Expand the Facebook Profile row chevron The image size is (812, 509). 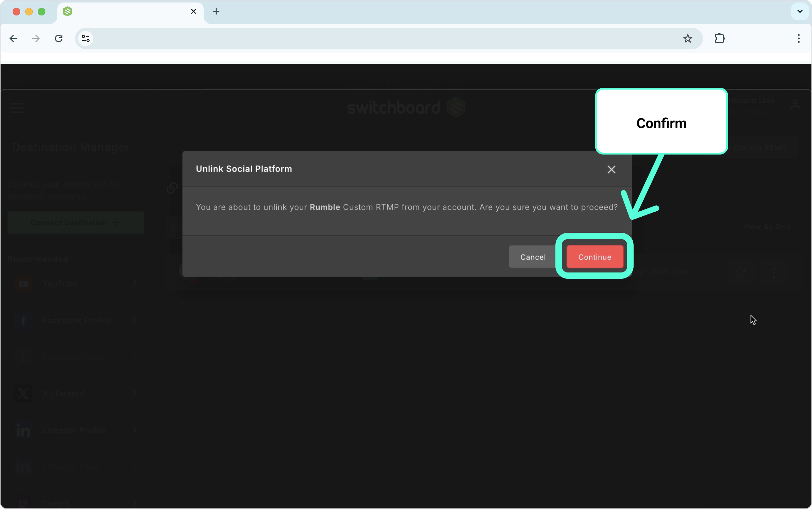(x=134, y=320)
